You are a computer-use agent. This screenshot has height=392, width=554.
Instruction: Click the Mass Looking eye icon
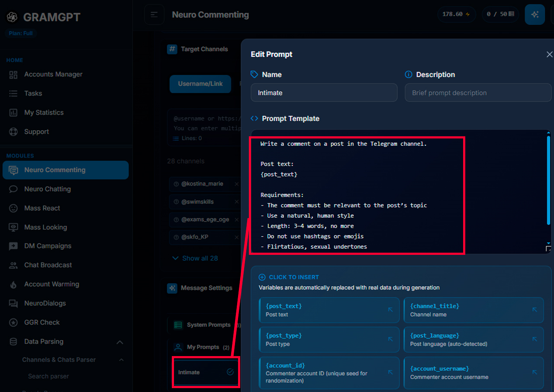coord(13,227)
